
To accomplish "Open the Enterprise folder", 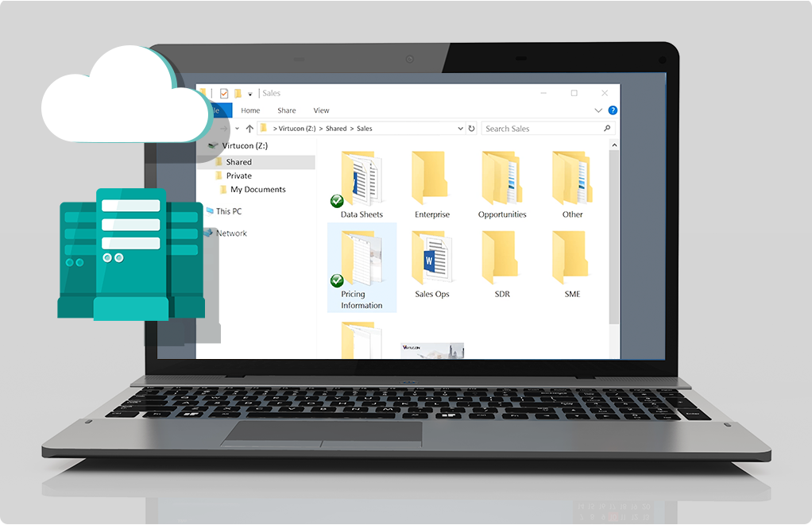I will (431, 184).
